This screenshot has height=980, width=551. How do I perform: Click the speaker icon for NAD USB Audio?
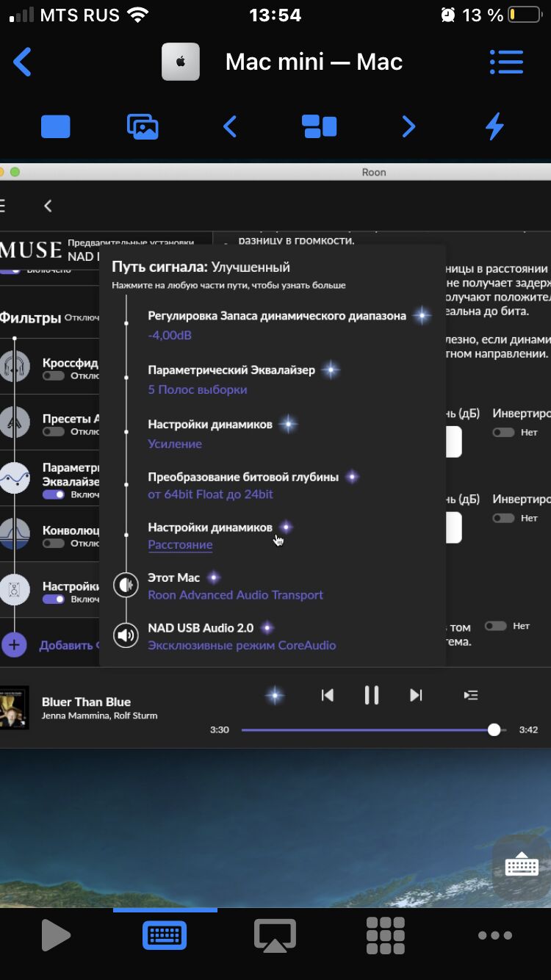point(126,635)
